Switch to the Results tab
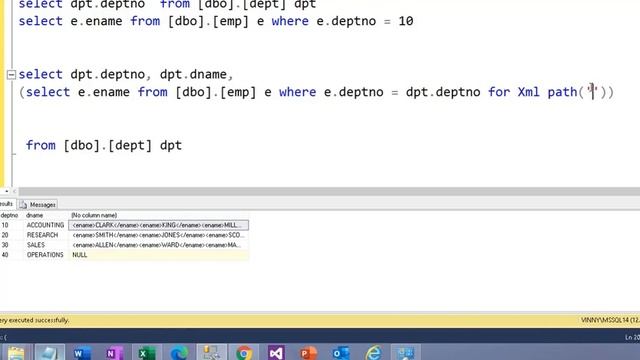This screenshot has width=640, height=360. pyautogui.click(x=7, y=204)
